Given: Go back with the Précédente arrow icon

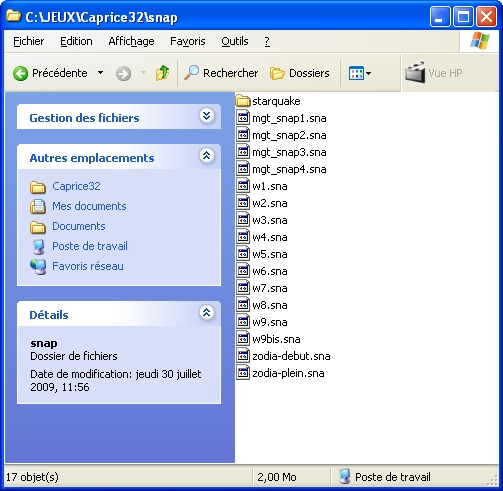Looking at the screenshot, I should point(20,73).
